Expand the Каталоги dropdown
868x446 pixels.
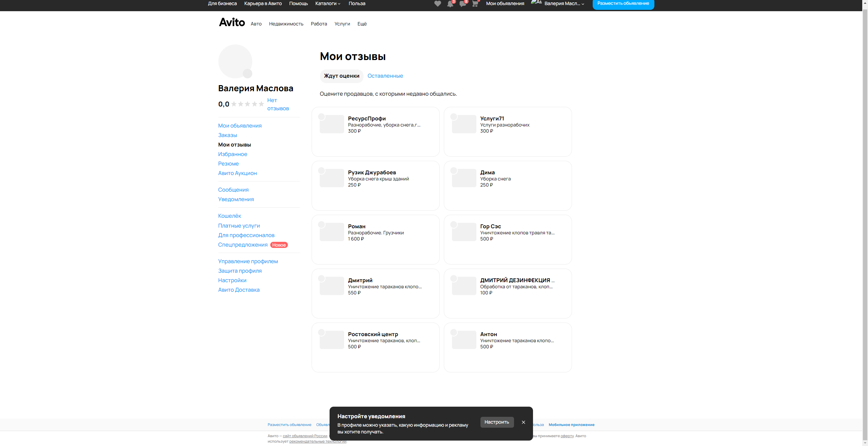(328, 3)
